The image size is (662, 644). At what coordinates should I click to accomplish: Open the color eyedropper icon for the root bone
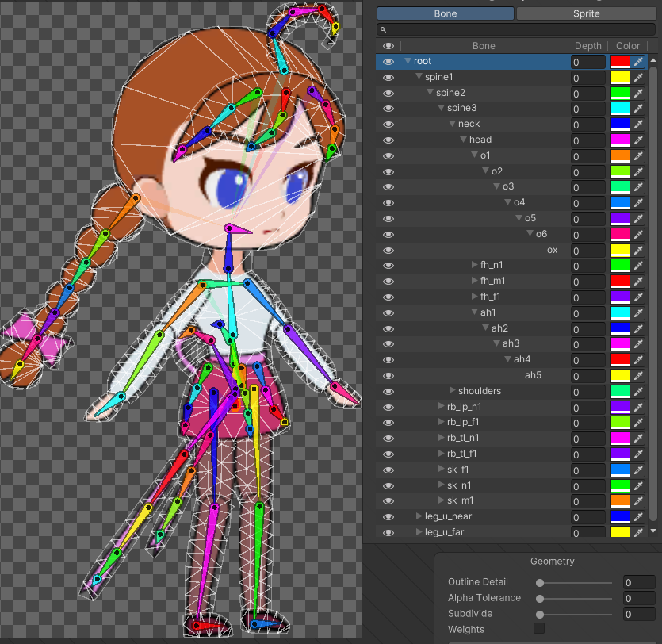[x=638, y=61]
